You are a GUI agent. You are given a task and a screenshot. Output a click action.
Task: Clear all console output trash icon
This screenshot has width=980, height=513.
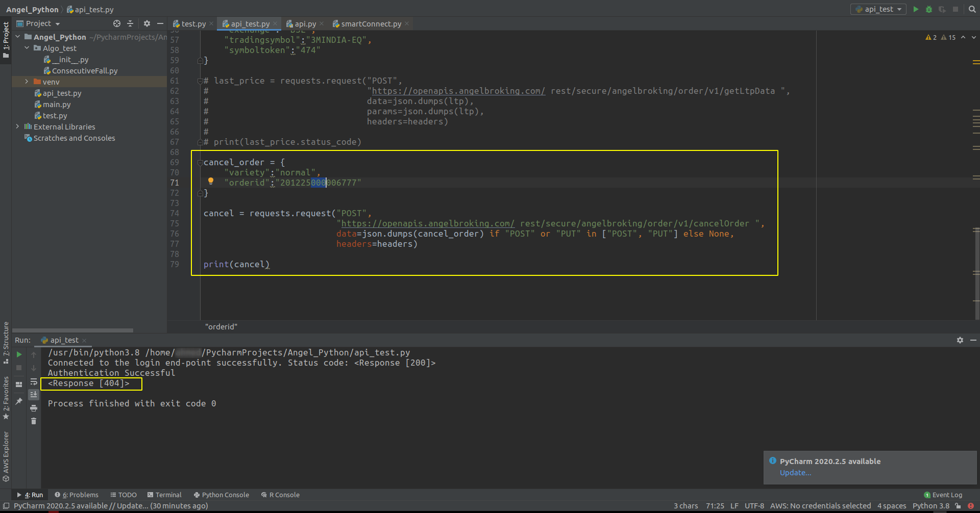[x=34, y=421]
